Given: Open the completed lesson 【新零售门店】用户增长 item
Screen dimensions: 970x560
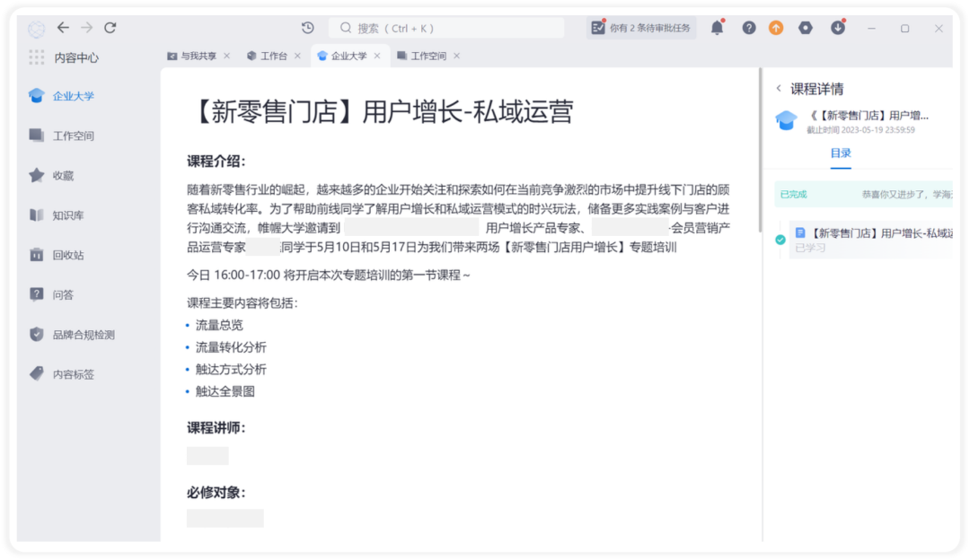Looking at the screenshot, I should [x=871, y=240].
